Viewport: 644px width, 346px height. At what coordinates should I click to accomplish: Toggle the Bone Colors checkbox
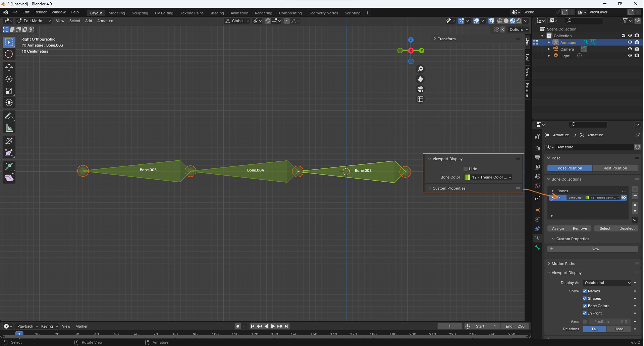pos(585,306)
